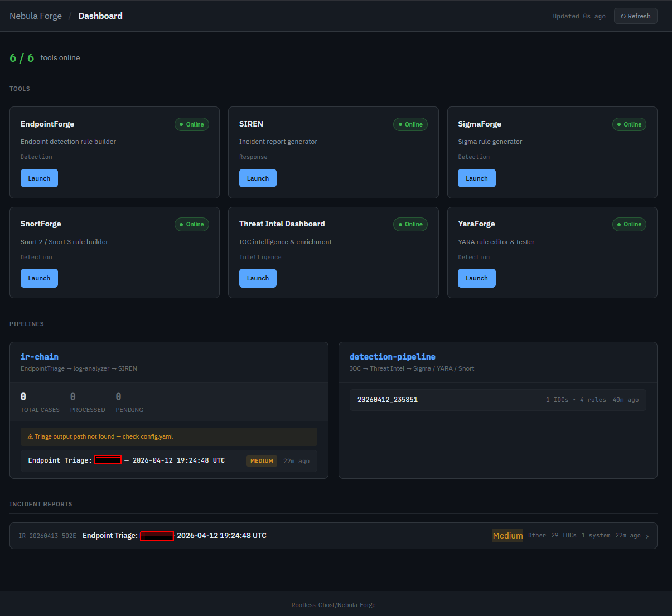Click the Medium severity label in incident report
The image size is (672, 616).
click(507, 536)
